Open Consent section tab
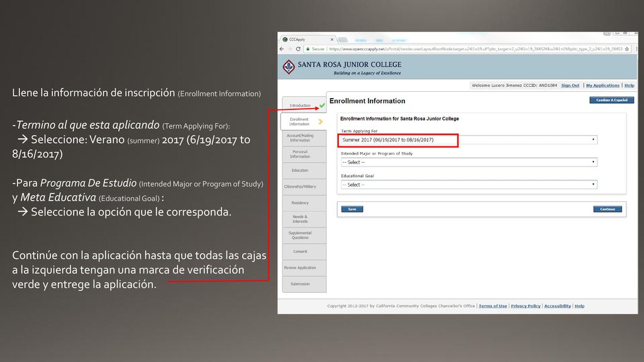 point(304,251)
